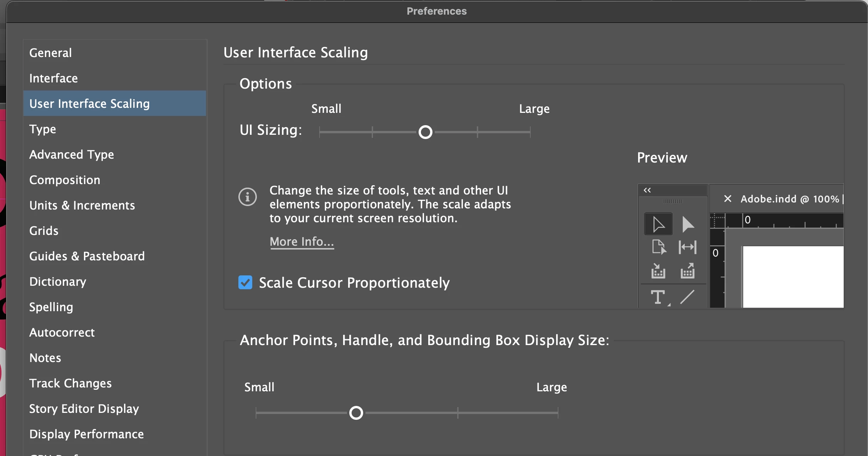Collapse the preview toolbar using double chevron
This screenshot has width=868, height=456.
tap(647, 190)
